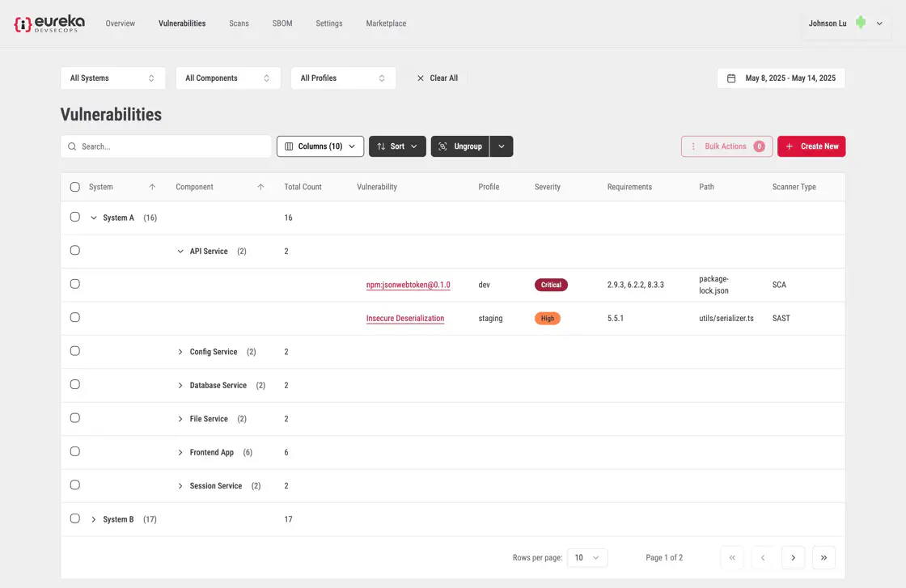This screenshot has width=906, height=588.
Task: Check the select-all header checkbox
Action: pos(75,187)
